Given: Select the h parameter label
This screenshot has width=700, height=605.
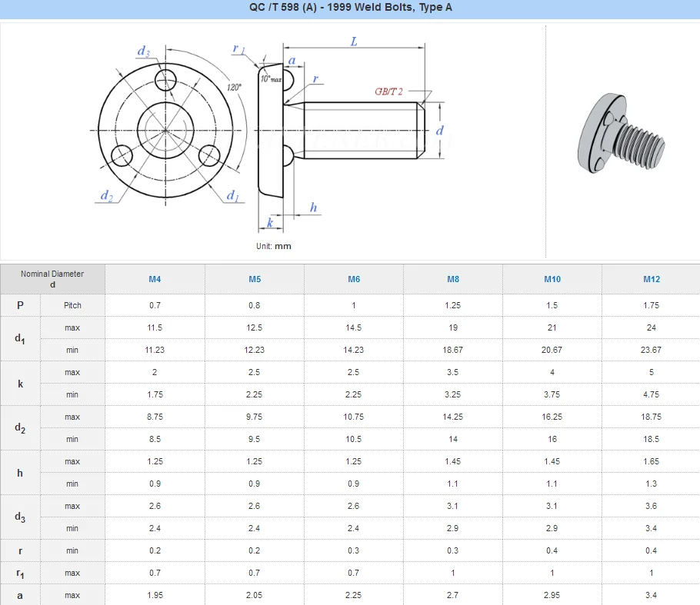Looking at the screenshot, I should pyautogui.click(x=20, y=473).
